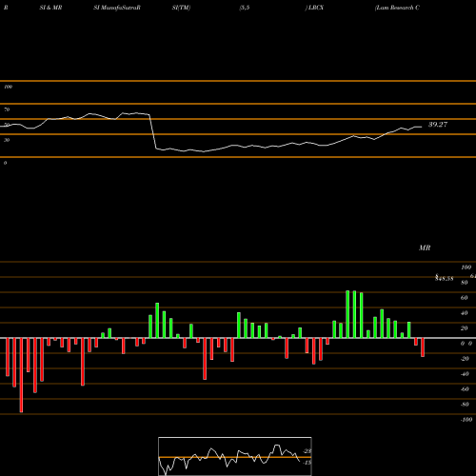476x476 pixels.
Task: Click the MR axis label 60 on the right
Action: click(464, 298)
